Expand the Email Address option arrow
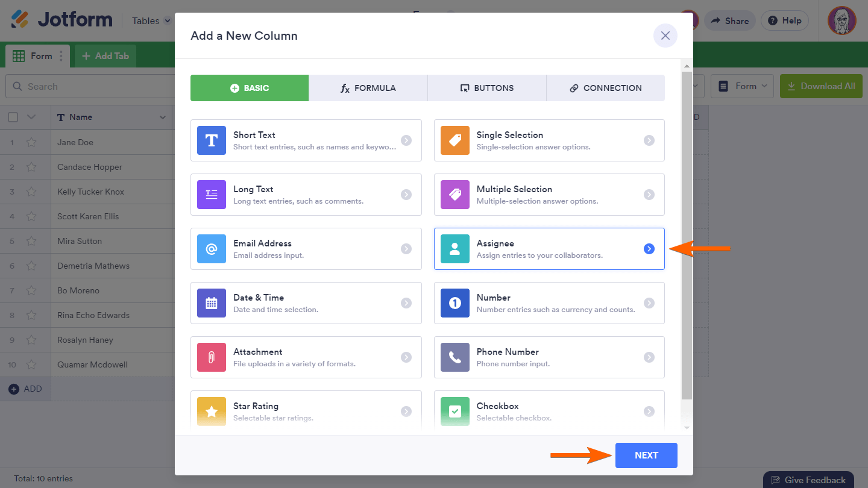The image size is (868, 488). (406, 249)
